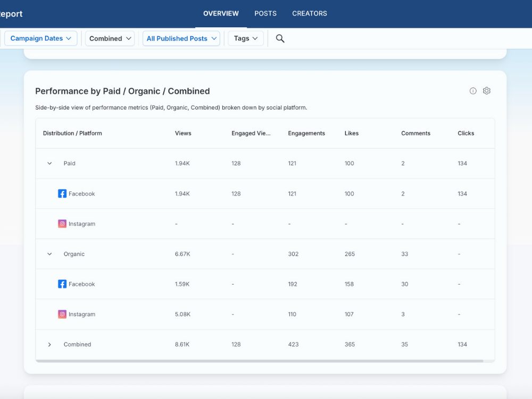Open the All Published Posts dropdown
This screenshot has width=532, height=399.
point(181,38)
